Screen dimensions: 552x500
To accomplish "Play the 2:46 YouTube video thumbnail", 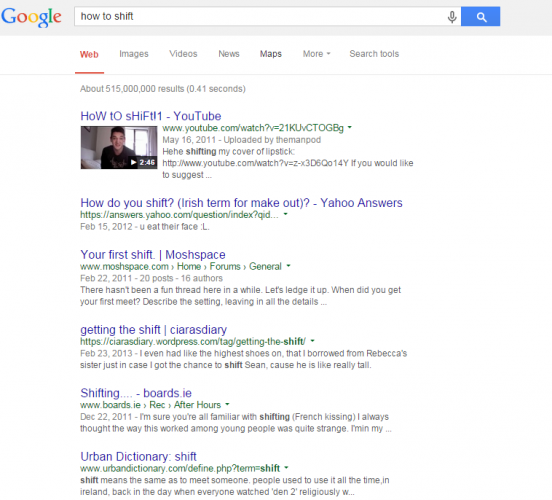I will (x=119, y=148).
